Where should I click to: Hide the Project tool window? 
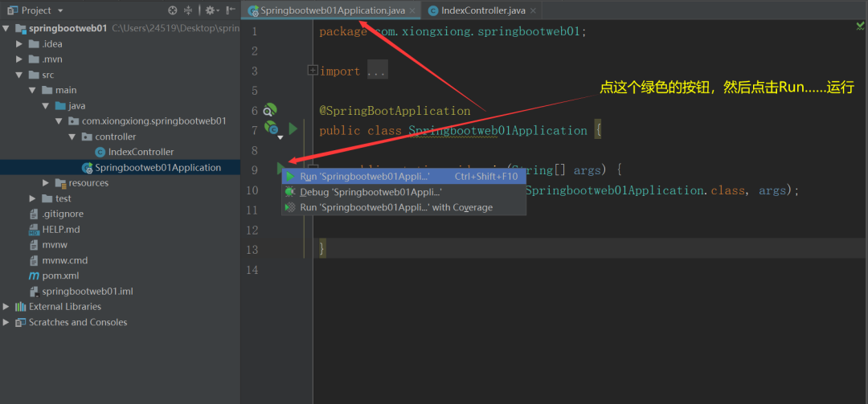pyautogui.click(x=231, y=10)
